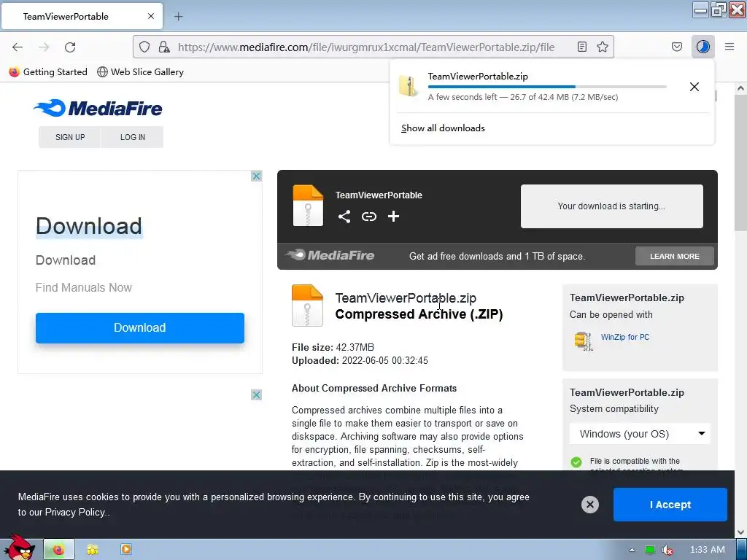Click the Firefox taskbar button
Image resolution: width=747 pixels, height=560 pixels.
[59, 550]
